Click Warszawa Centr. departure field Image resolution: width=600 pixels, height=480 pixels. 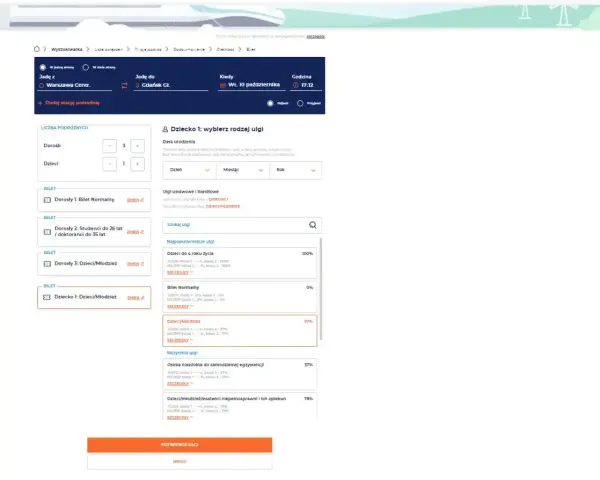click(x=75, y=85)
